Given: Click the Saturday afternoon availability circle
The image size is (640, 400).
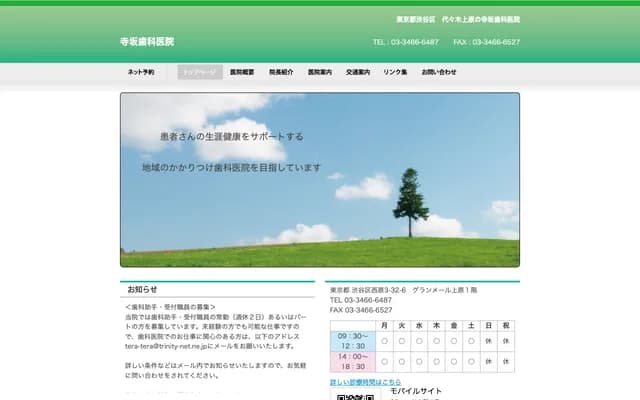Looking at the screenshot, I should [471, 361].
